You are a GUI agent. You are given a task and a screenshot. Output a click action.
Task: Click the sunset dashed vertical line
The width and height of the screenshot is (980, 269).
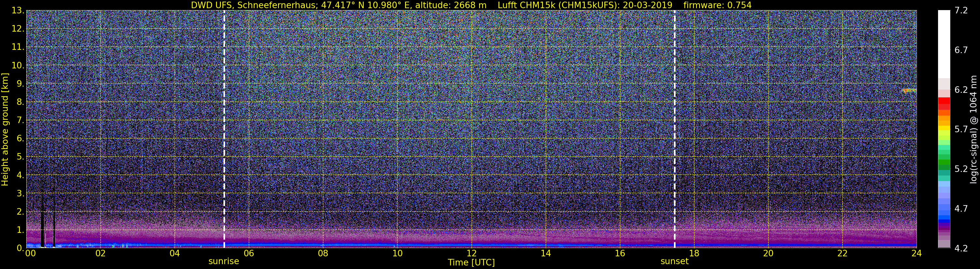(675, 129)
